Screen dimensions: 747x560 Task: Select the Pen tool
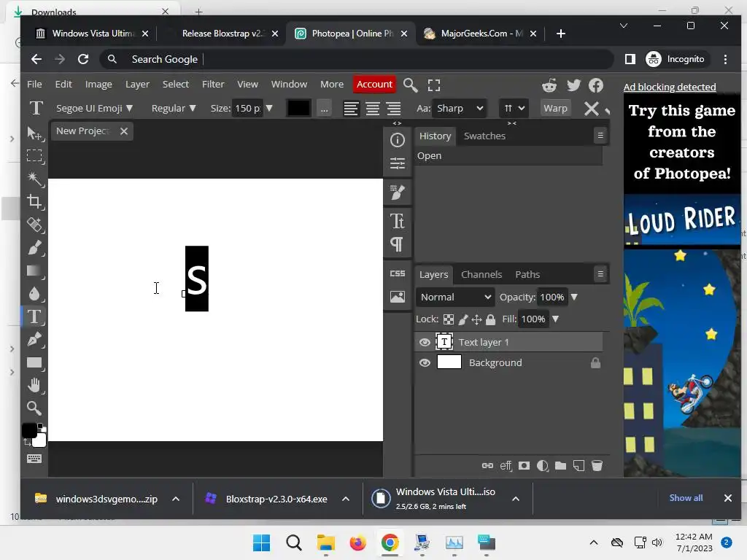[34, 339]
